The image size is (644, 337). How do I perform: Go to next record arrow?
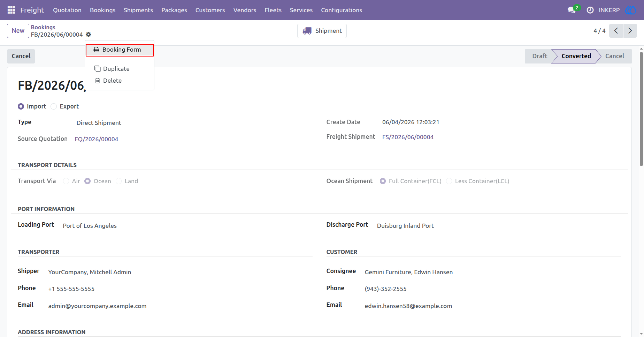[x=630, y=31]
